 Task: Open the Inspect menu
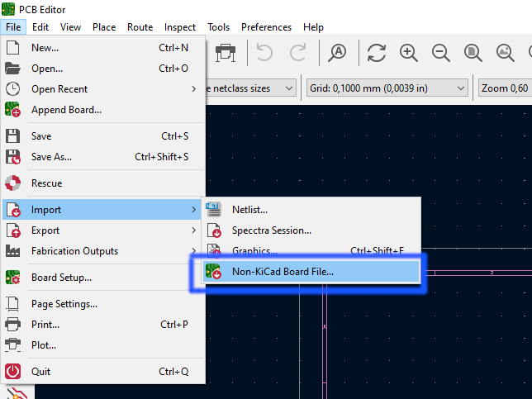click(x=180, y=27)
